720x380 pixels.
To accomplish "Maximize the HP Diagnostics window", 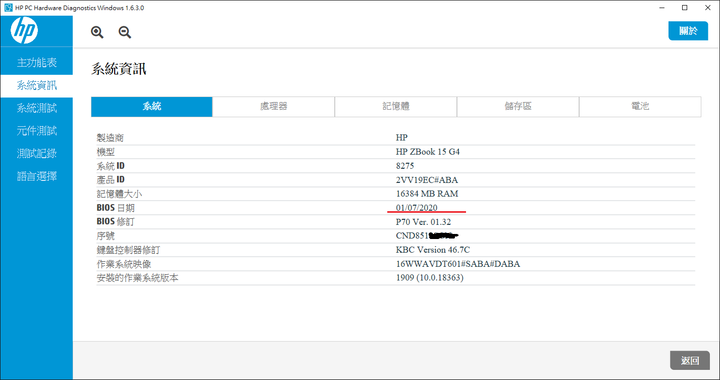I will (x=685, y=8).
